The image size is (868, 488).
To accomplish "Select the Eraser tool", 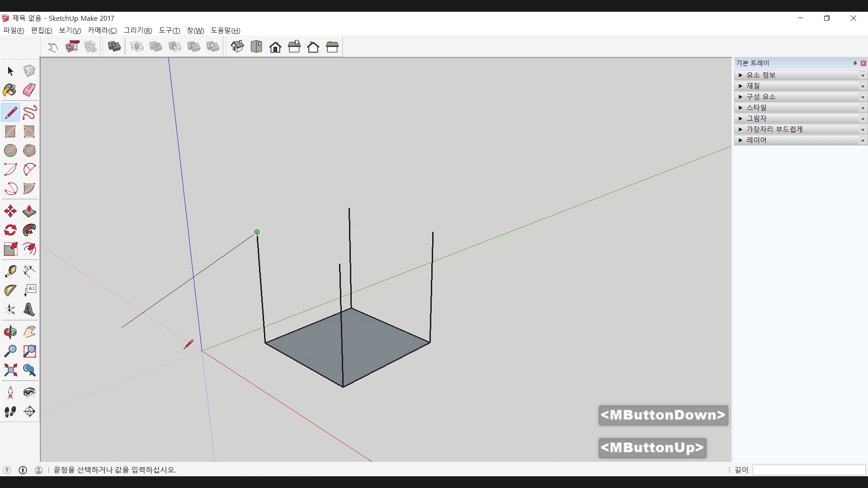I will [29, 90].
